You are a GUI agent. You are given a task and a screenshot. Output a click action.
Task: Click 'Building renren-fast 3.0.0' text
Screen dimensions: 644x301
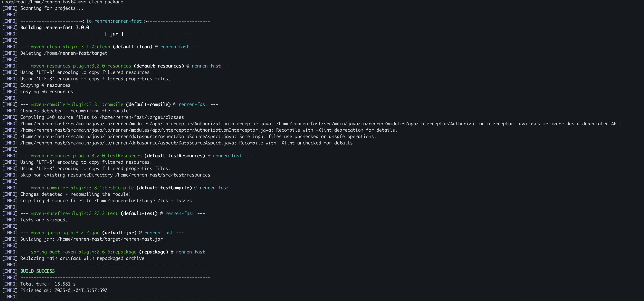[x=55, y=28]
